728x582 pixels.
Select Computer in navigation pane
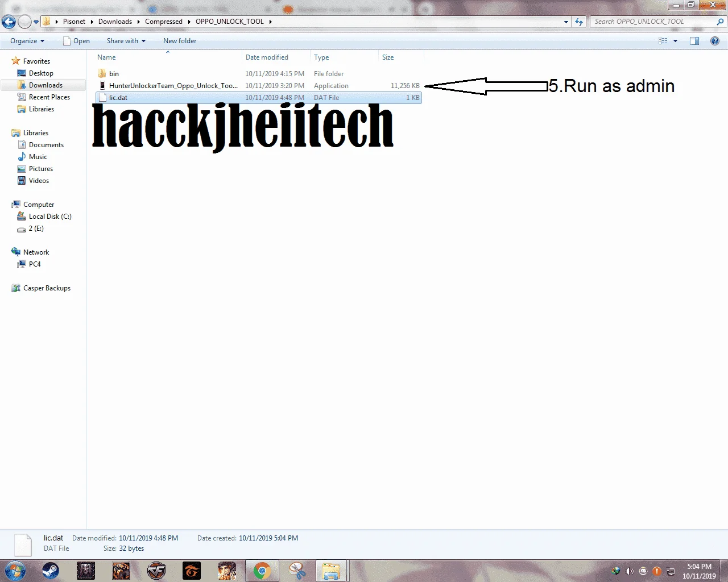click(39, 205)
